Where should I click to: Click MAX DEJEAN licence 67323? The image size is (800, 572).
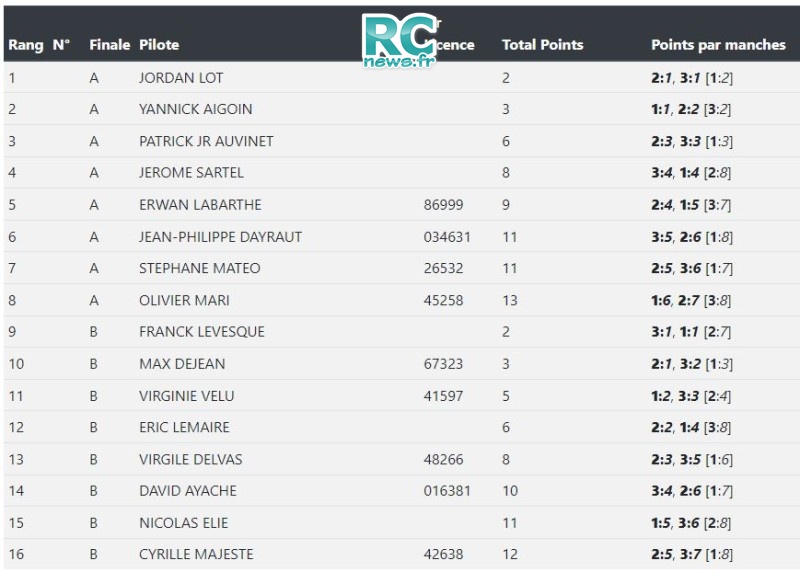(x=443, y=364)
